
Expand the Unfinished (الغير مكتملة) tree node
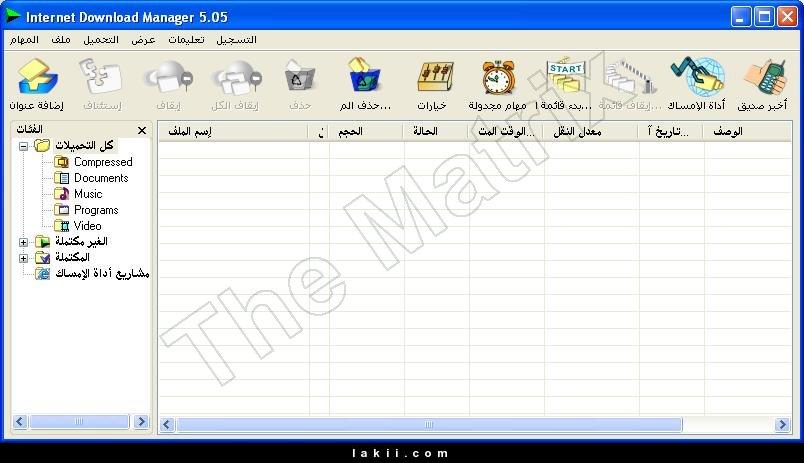tap(23, 242)
